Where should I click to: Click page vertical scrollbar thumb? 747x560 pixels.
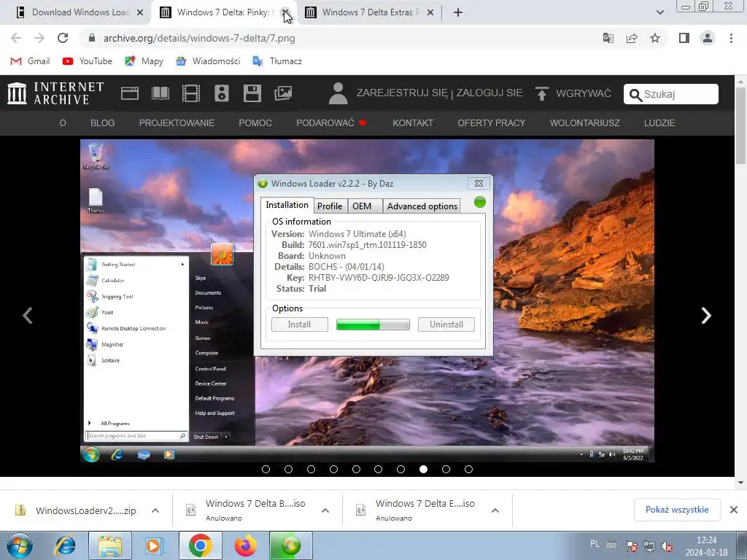click(741, 126)
